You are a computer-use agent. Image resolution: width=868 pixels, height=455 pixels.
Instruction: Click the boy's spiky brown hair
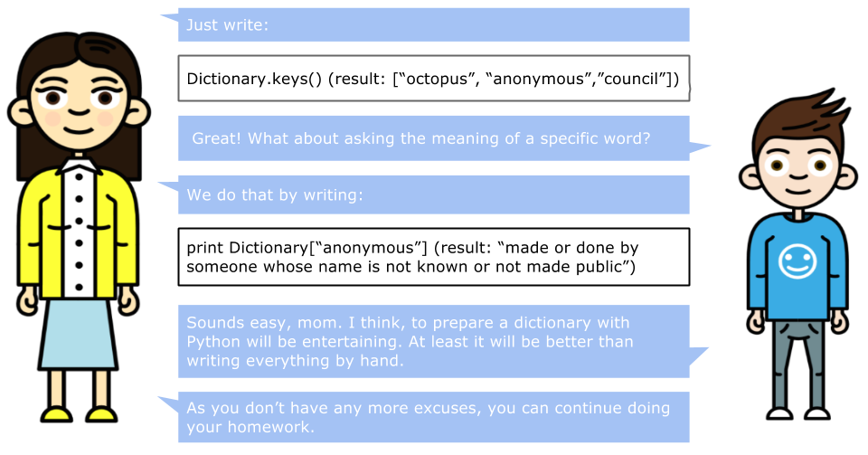pos(797,118)
